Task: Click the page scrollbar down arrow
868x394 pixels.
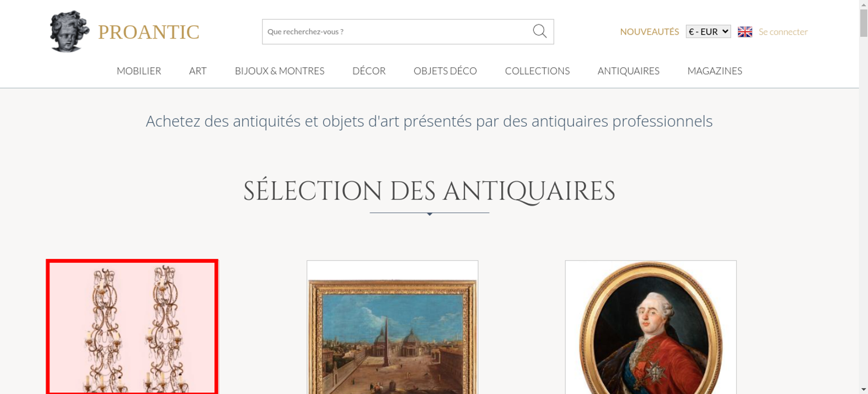Action: click(863, 390)
